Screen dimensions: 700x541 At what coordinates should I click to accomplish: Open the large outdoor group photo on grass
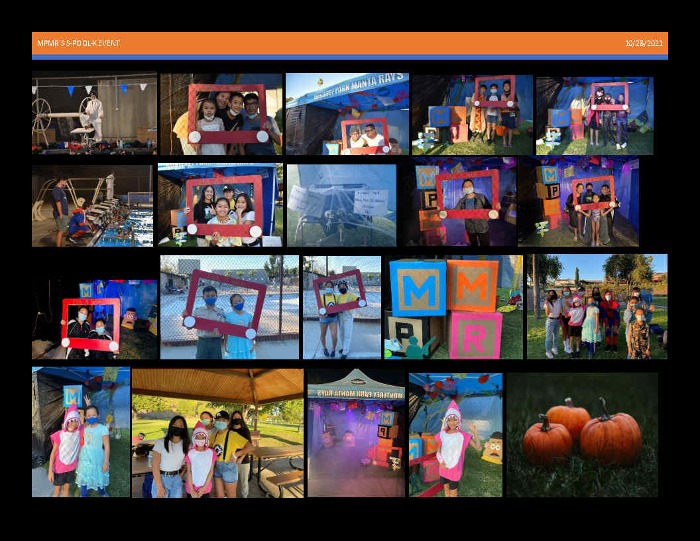(597, 307)
